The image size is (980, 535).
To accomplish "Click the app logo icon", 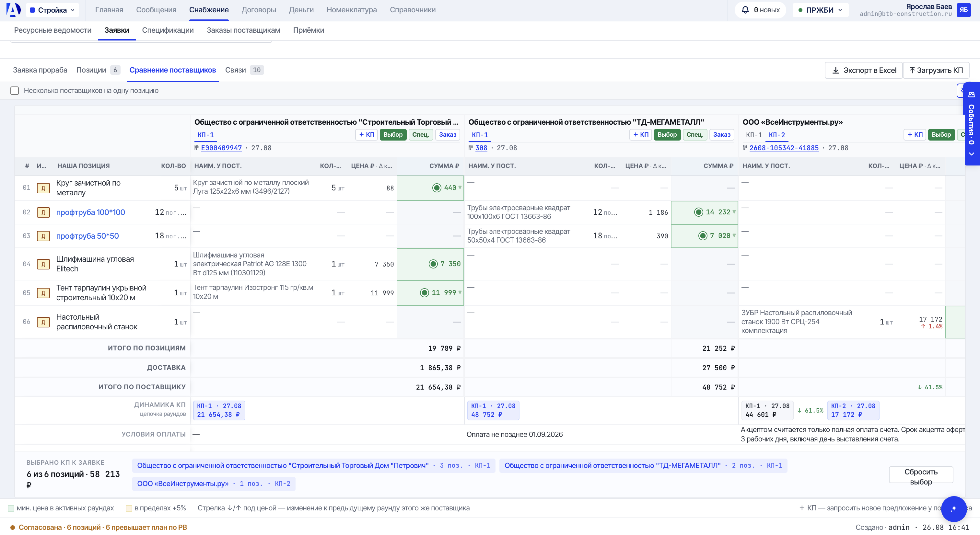I will coord(13,10).
